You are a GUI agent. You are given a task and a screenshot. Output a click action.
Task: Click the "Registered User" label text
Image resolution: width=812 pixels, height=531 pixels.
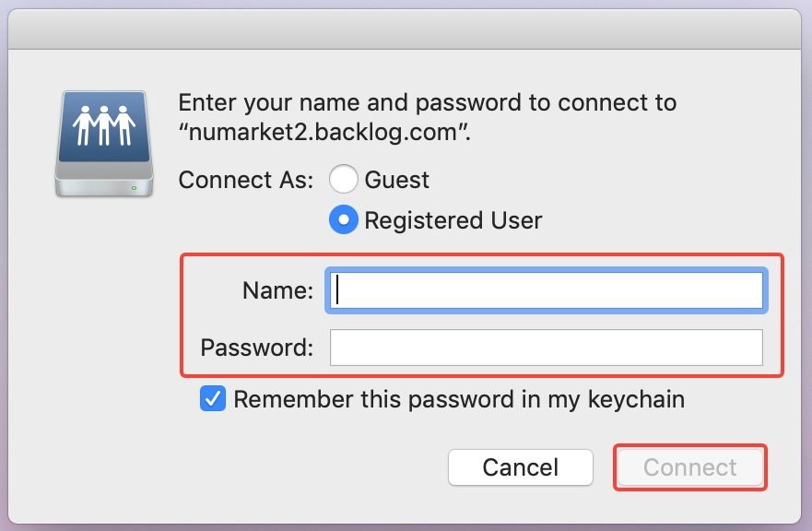click(x=453, y=220)
